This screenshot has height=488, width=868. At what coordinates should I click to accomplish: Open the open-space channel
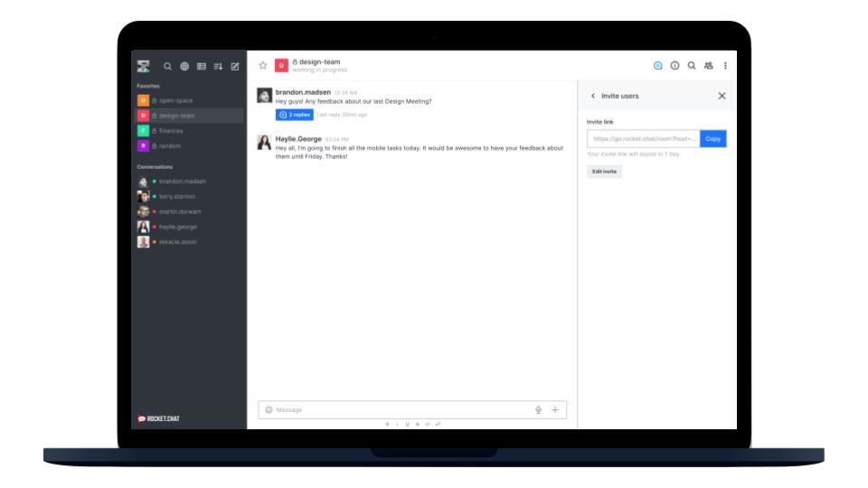pyautogui.click(x=189, y=100)
